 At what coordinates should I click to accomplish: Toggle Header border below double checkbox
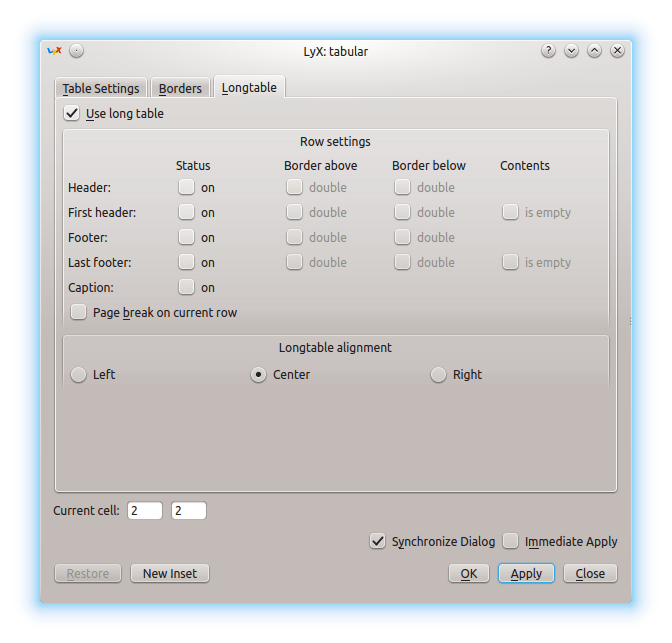(402, 187)
